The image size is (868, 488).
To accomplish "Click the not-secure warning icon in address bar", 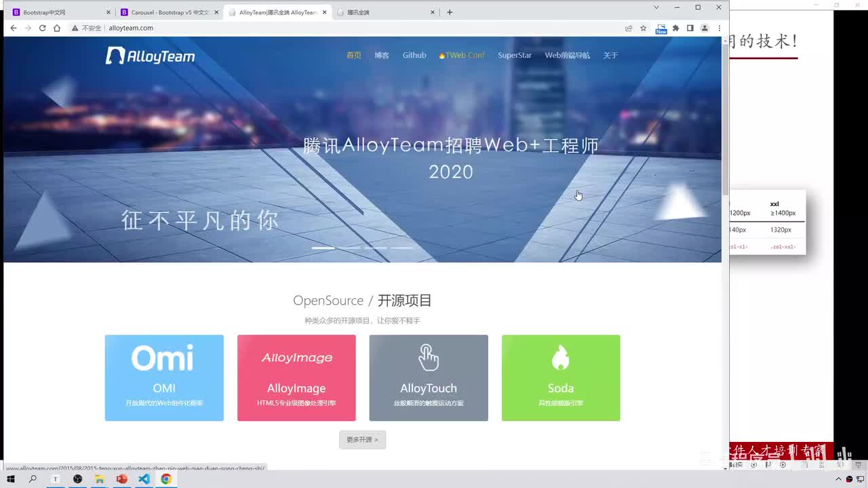I will tap(75, 28).
